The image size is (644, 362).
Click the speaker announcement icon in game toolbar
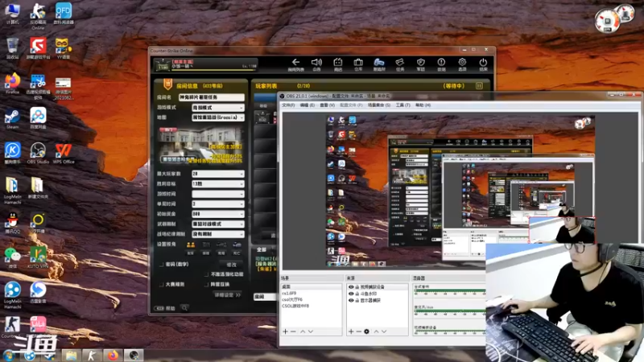316,63
